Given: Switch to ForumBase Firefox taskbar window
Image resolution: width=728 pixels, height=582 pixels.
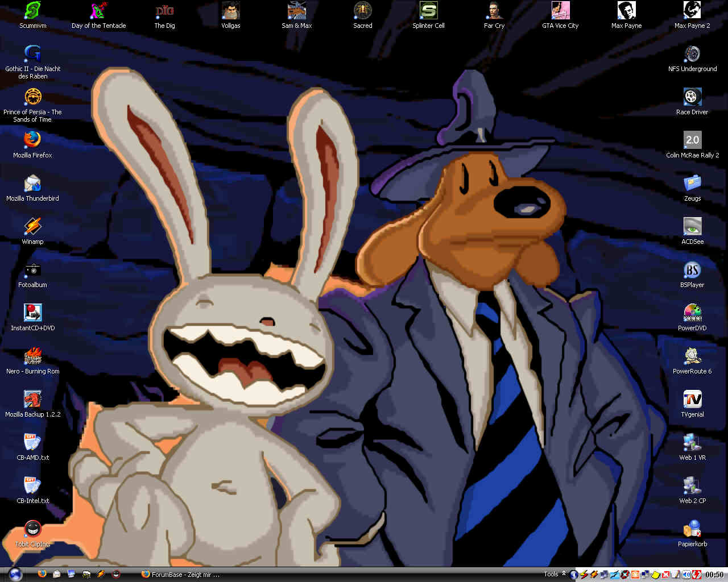Looking at the screenshot, I should tap(181, 575).
